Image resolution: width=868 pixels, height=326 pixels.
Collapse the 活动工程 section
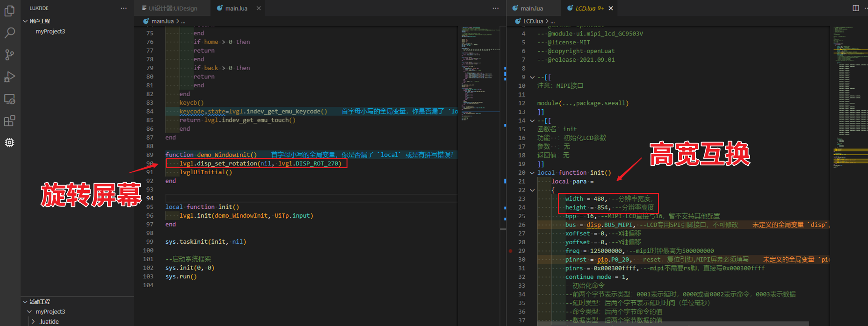(x=25, y=302)
